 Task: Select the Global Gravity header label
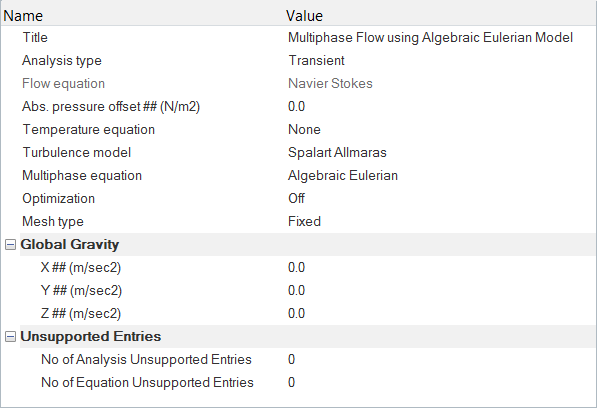[x=70, y=245]
